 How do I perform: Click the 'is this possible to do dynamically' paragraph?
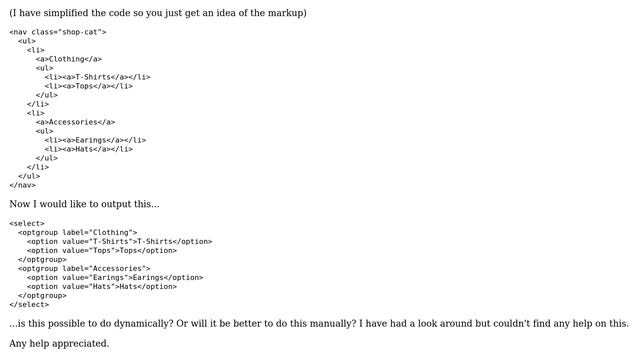point(319,323)
